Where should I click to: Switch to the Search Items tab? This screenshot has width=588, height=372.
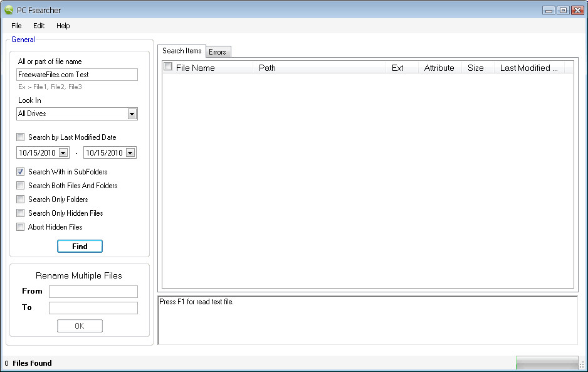tap(182, 51)
